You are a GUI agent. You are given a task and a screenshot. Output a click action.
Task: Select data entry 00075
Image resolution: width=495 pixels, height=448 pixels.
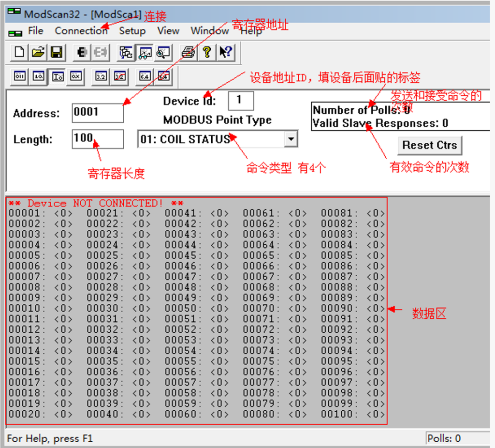click(x=275, y=361)
